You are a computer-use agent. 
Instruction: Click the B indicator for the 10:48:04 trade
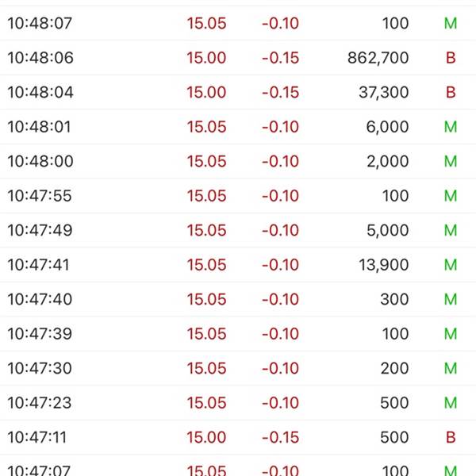451,93
